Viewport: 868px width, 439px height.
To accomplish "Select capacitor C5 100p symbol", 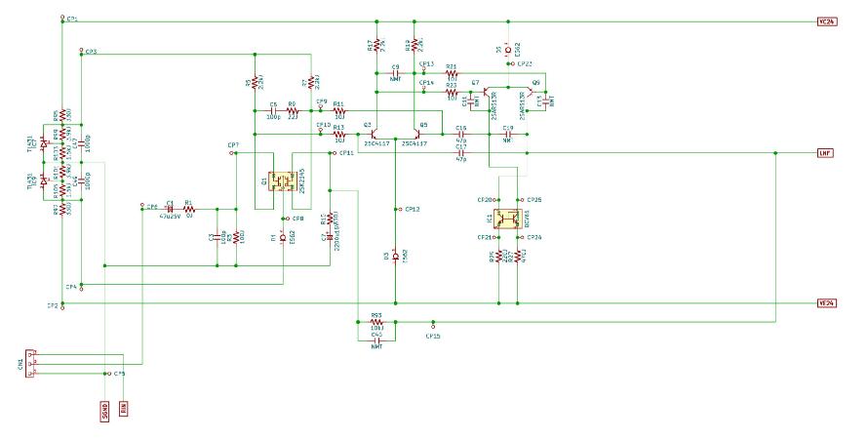I will [x=273, y=111].
